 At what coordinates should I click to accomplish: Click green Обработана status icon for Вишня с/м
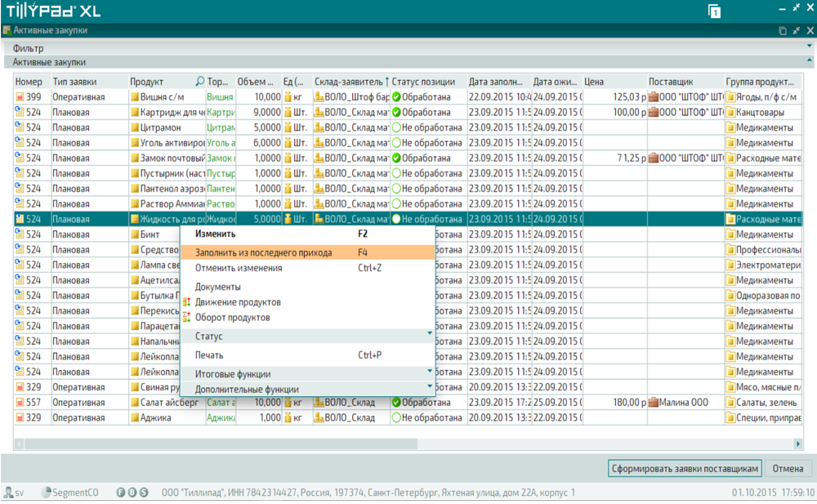point(396,97)
